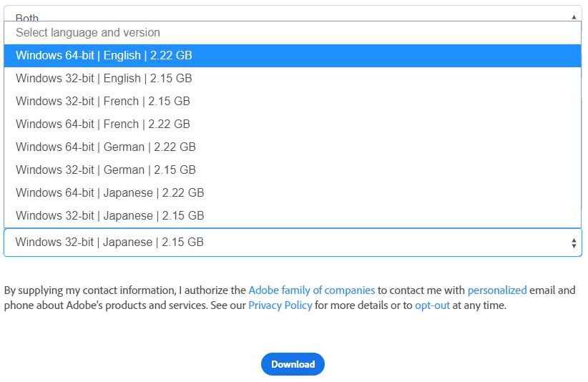Choose Windows 32-bit Japanese 2.15 GB in open list

293,215
